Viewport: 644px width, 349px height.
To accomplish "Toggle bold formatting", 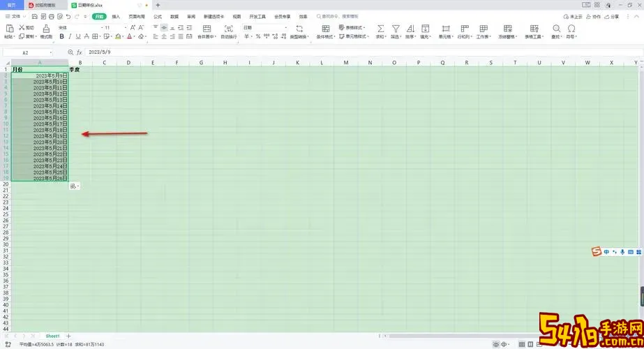I will click(61, 36).
